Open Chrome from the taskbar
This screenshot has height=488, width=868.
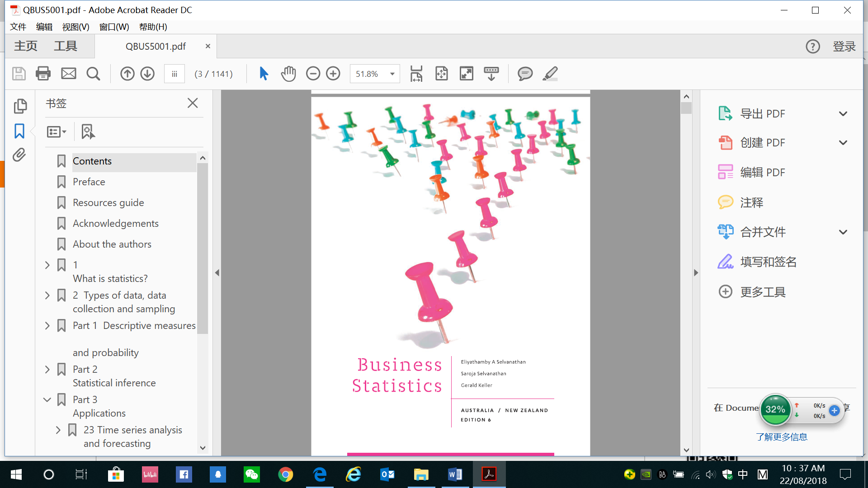point(285,474)
